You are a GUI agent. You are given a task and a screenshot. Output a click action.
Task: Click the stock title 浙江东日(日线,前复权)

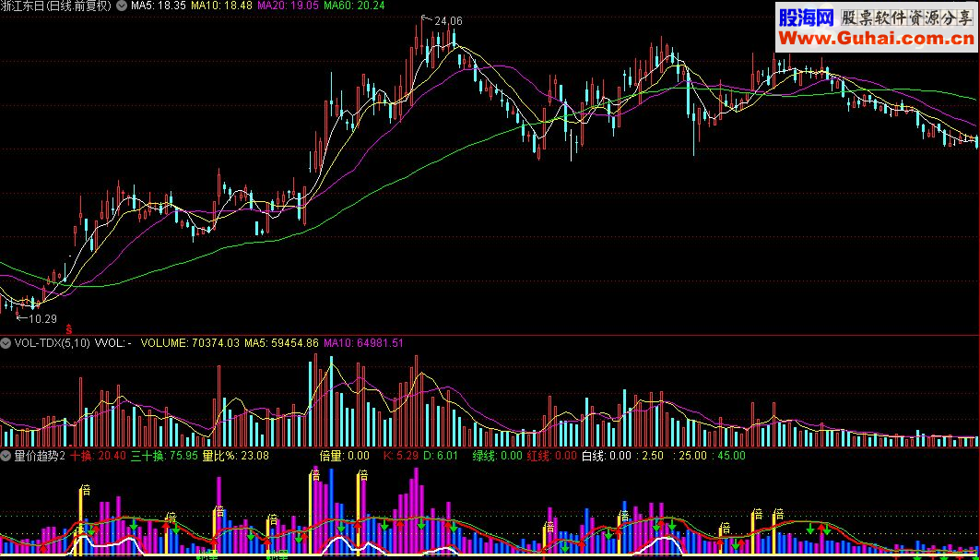57,6
